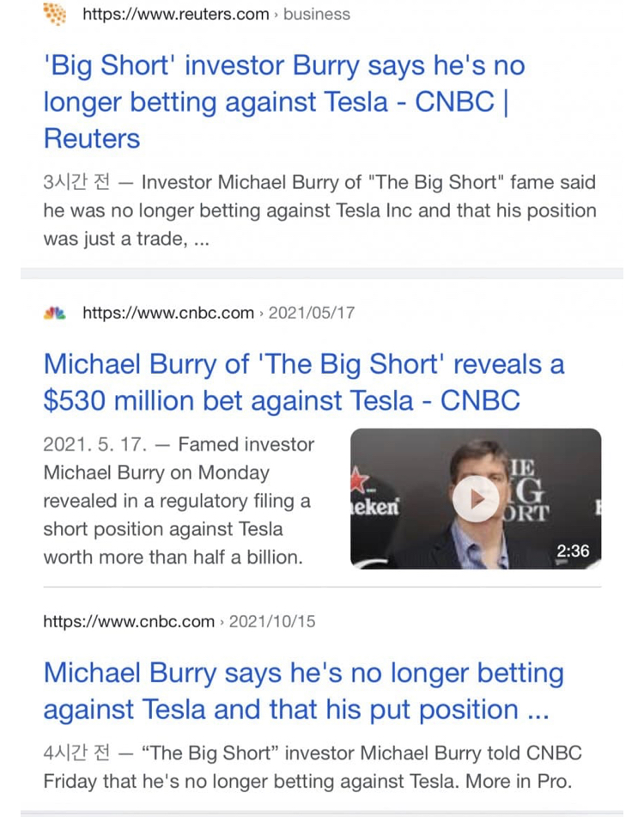Screen dimensions: 644x817
Task: Play the Michael Burry video
Action: [475, 498]
